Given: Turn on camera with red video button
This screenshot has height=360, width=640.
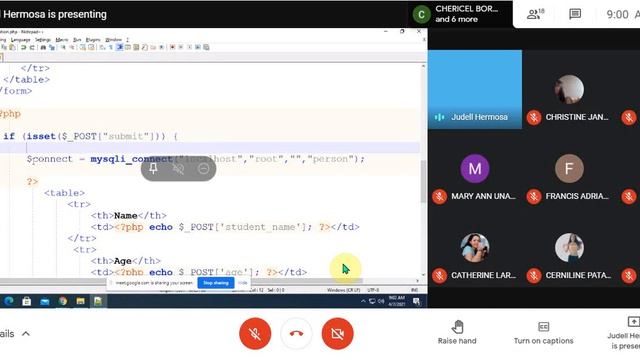Looking at the screenshot, I should click(x=338, y=334).
